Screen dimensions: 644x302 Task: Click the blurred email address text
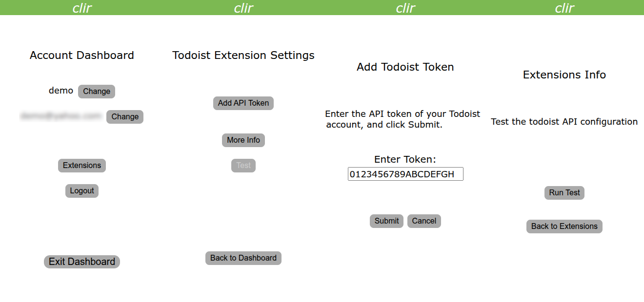(x=61, y=116)
